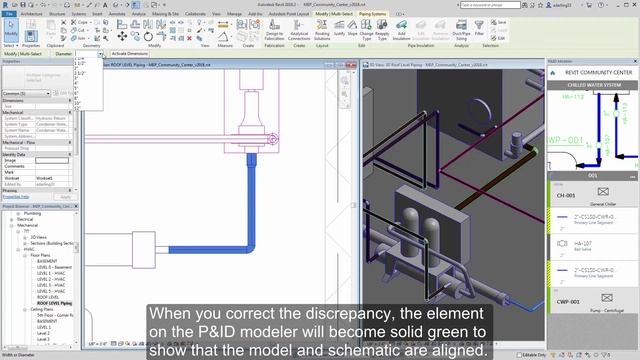Select the CH-001 row in P&ID list
The image size is (640, 360).
592,195
